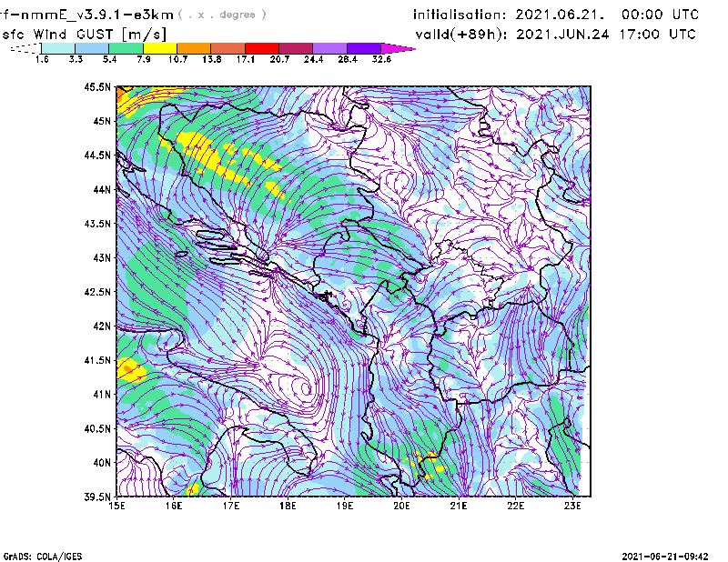728x562 pixels.
Task: Click the dashed white arrow start of colorbar
Action: (x=25, y=48)
